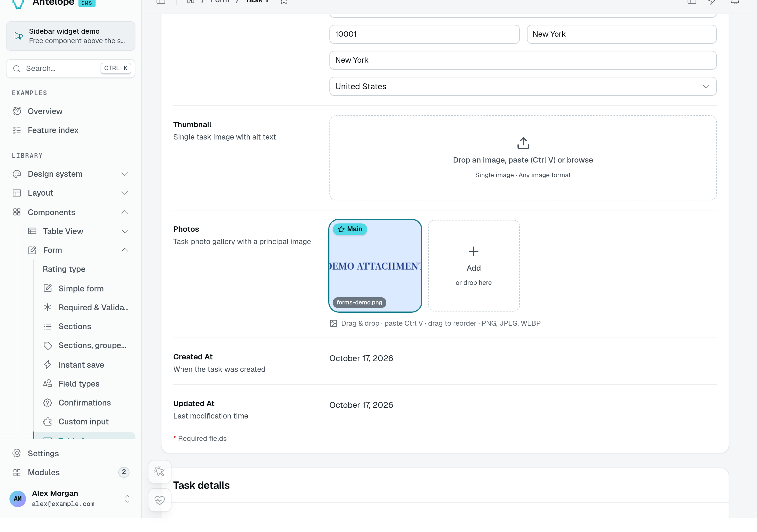Click the star favorite icon in breadcrumb

pos(284,2)
